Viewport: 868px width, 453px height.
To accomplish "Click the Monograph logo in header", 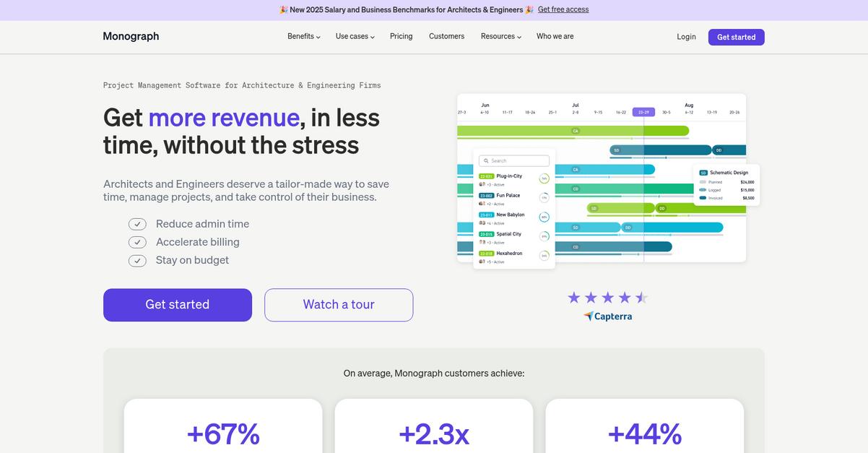I will [131, 37].
